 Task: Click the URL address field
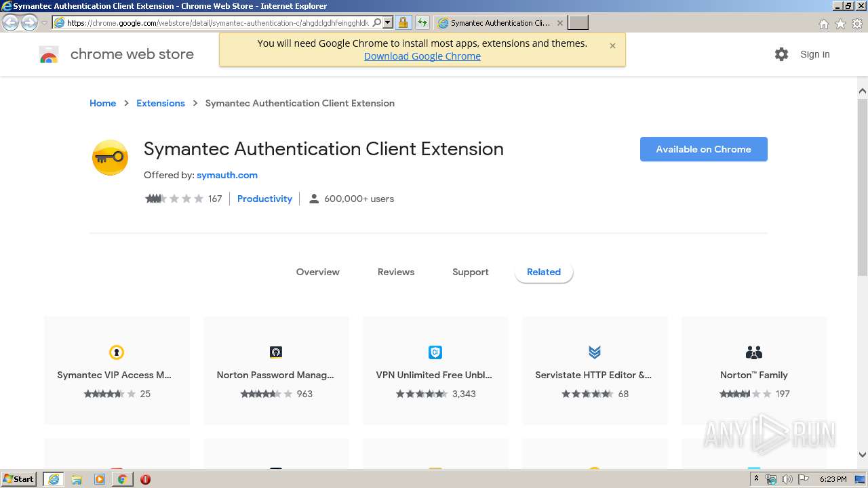click(x=218, y=22)
